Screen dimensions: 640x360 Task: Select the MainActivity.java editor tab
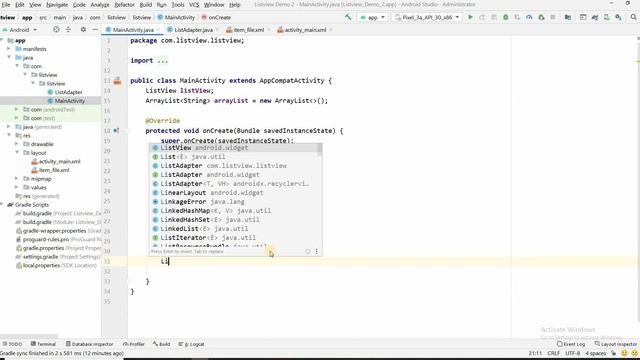133,30
